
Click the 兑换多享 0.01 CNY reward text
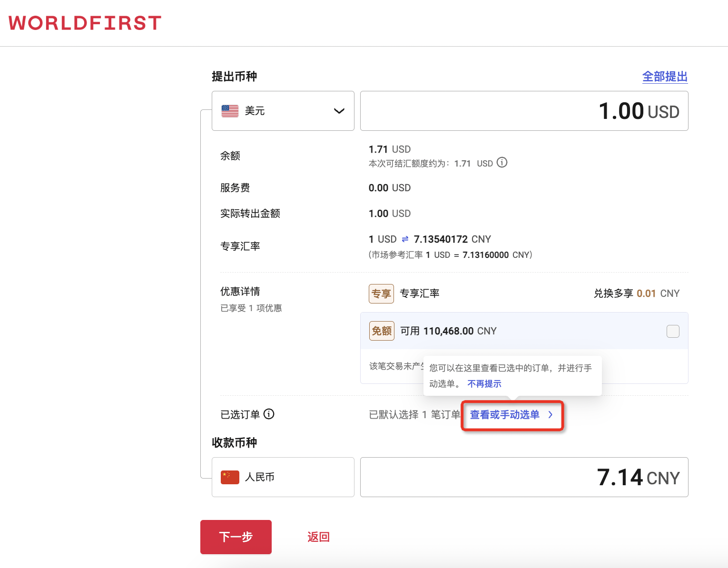[637, 294]
